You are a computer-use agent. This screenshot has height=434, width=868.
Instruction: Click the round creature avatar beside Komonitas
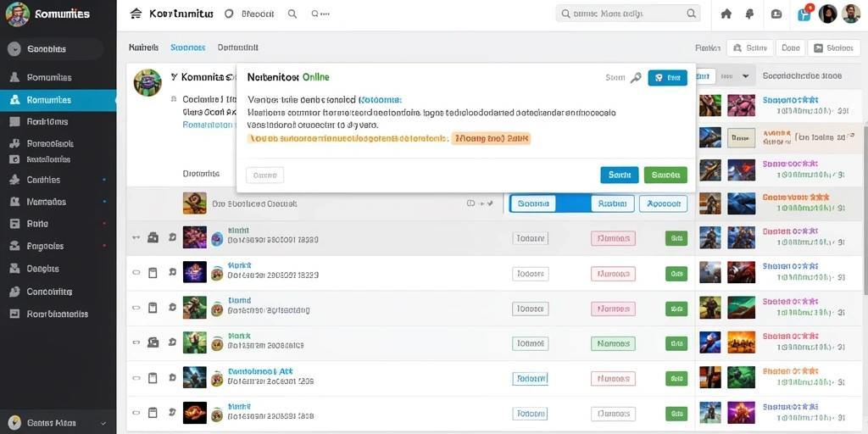pos(147,84)
